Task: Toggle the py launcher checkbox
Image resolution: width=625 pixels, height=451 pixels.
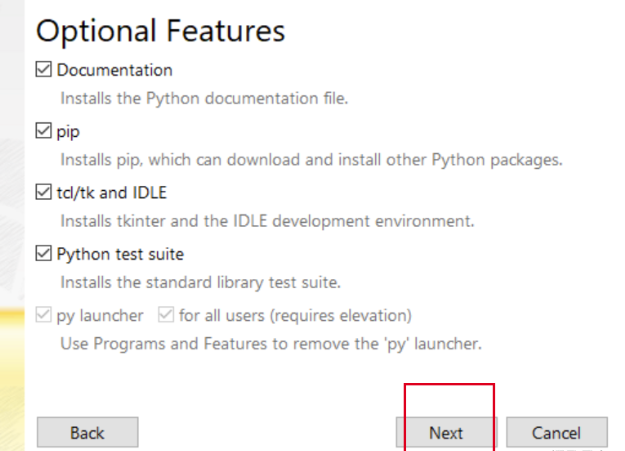Action: (43, 316)
